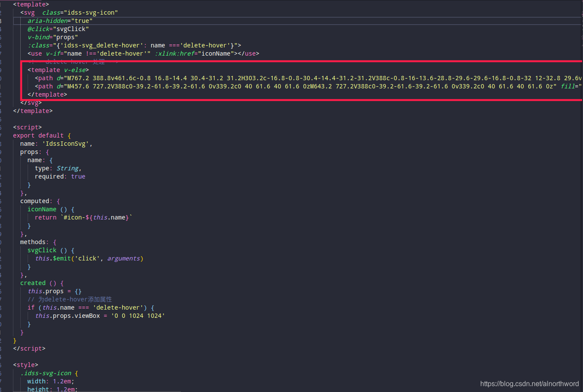Click the 'computed: {' line

(40, 201)
